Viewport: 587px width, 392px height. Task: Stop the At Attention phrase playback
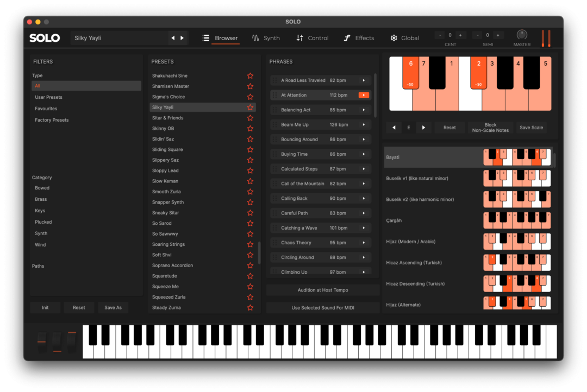(364, 96)
